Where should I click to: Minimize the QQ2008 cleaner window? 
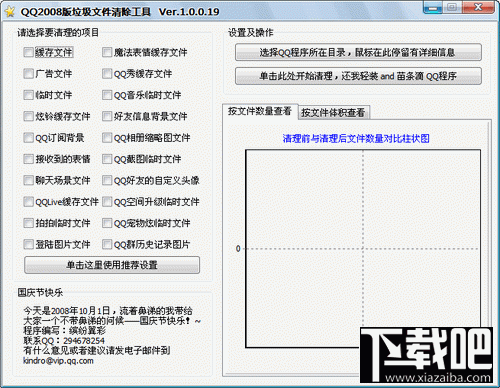tap(433, 7)
